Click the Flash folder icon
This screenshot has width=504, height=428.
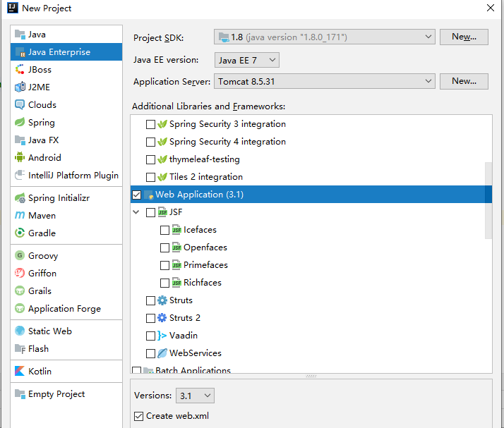point(20,349)
